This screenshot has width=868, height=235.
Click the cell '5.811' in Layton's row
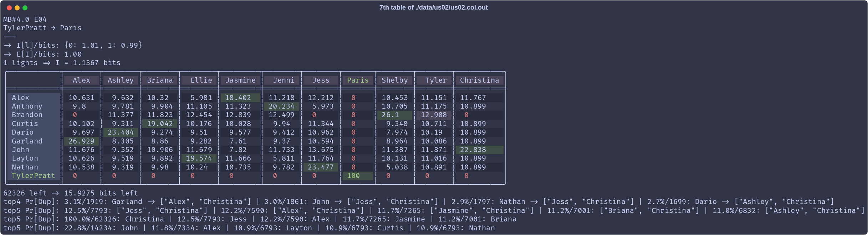point(282,158)
